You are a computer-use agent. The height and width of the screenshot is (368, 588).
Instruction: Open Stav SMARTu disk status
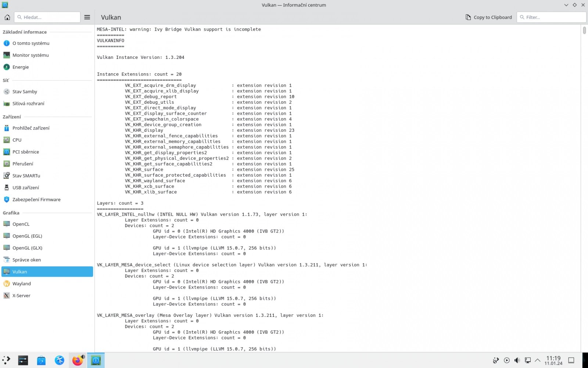coord(47,176)
